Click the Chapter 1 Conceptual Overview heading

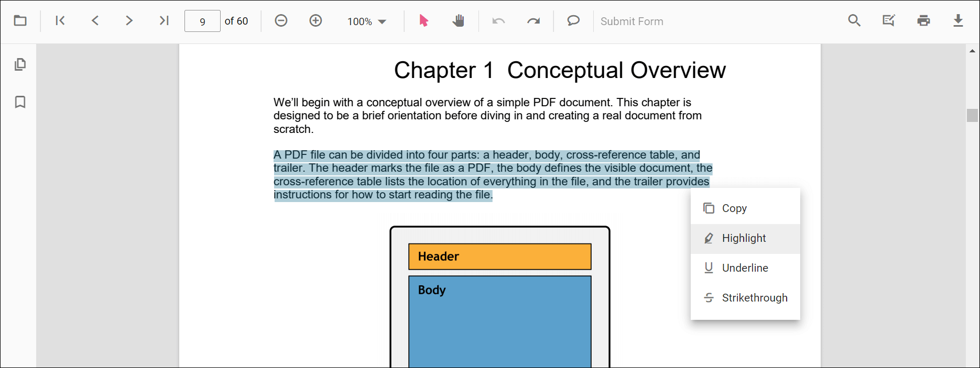pyautogui.click(x=560, y=70)
